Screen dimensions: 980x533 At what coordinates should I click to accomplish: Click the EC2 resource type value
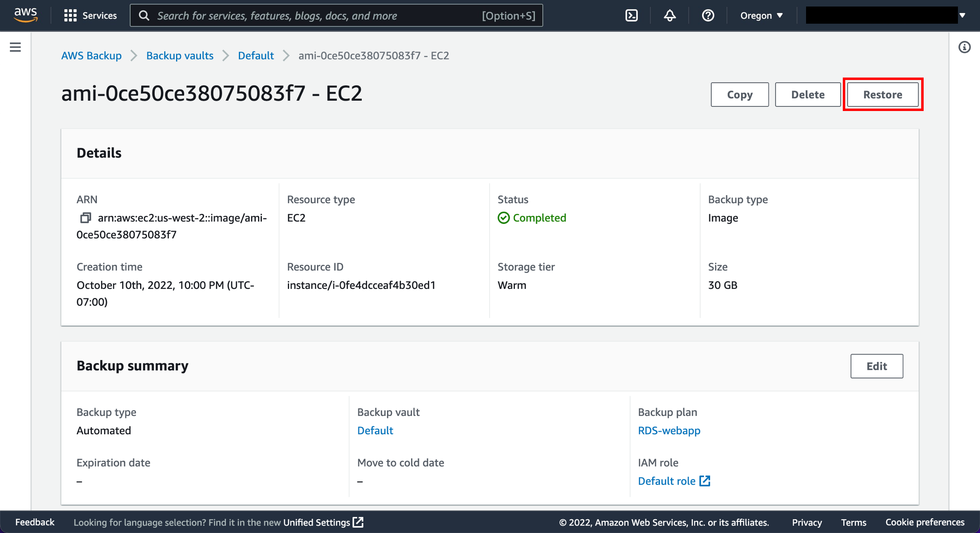pyautogui.click(x=296, y=218)
